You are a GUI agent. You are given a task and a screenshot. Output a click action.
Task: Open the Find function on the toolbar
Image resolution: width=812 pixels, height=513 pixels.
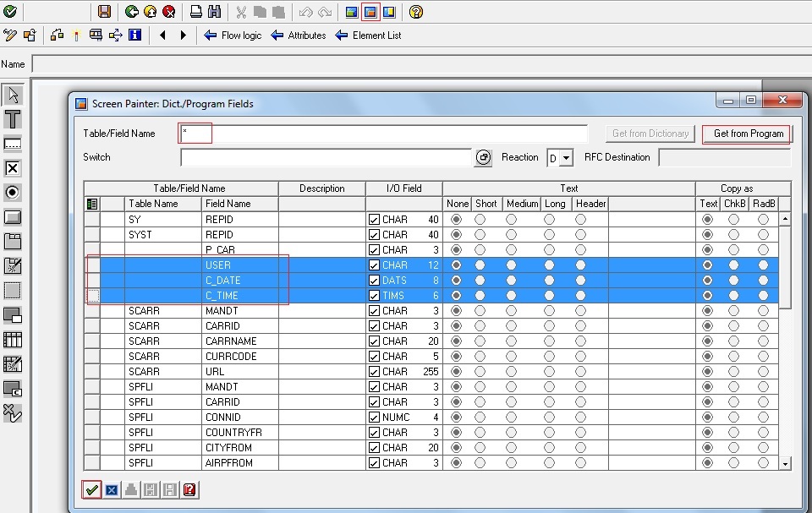click(215, 12)
